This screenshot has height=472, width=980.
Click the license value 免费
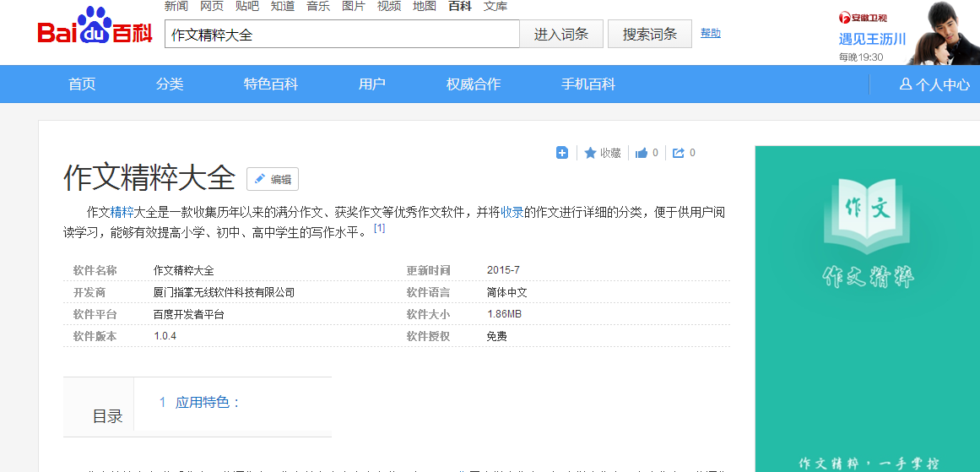click(x=497, y=336)
